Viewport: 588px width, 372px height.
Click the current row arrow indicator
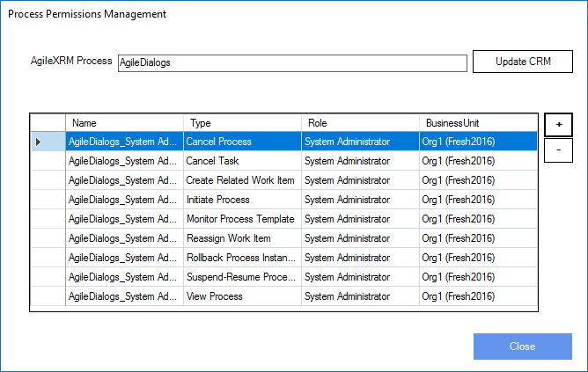tap(38, 142)
